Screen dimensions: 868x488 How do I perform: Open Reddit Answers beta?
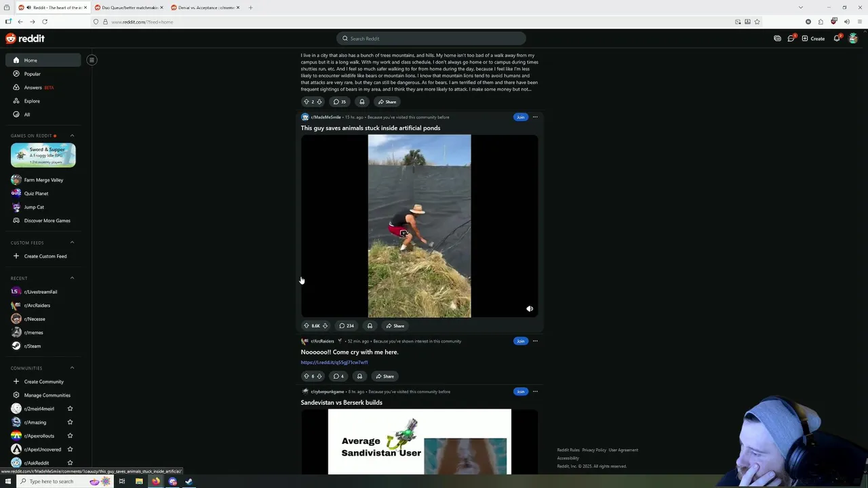[x=43, y=87]
